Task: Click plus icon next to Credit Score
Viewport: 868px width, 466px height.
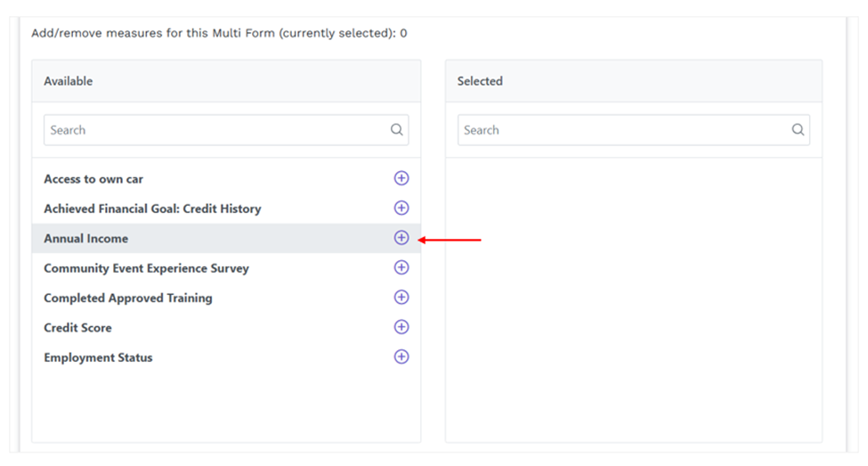Action: [x=402, y=328]
